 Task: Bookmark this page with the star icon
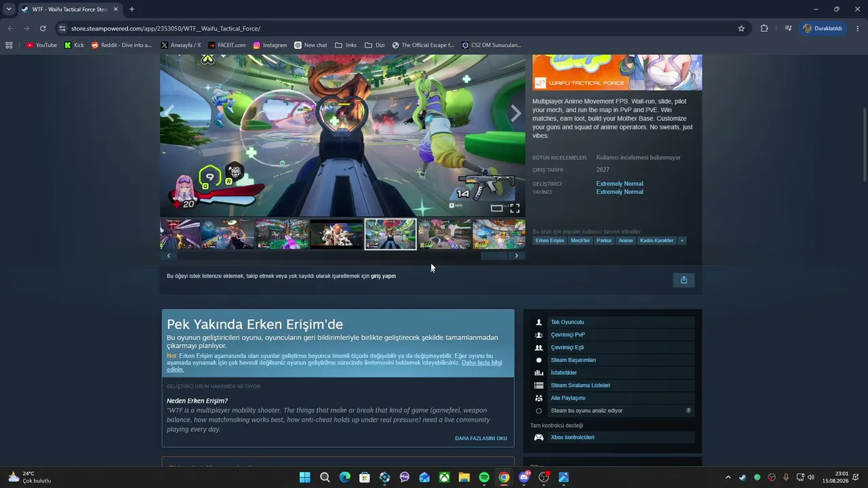[x=741, y=28]
